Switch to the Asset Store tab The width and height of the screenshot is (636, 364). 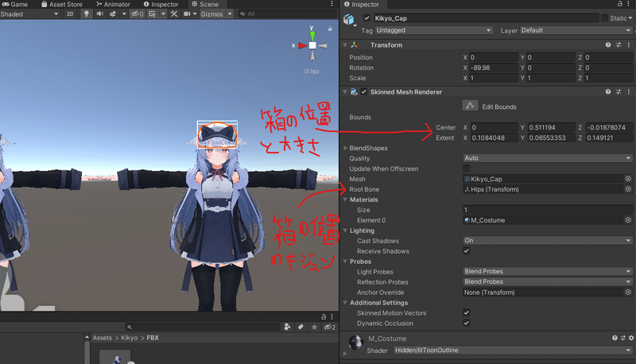(x=62, y=4)
